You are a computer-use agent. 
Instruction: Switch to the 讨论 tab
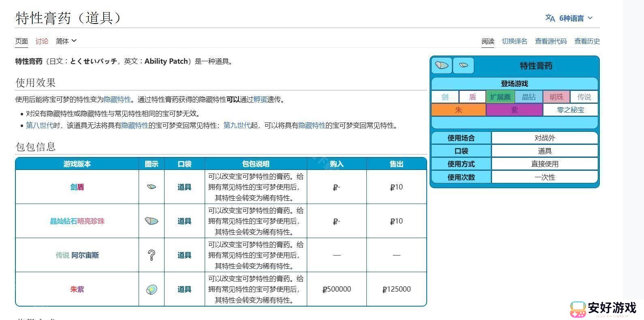pos(42,41)
